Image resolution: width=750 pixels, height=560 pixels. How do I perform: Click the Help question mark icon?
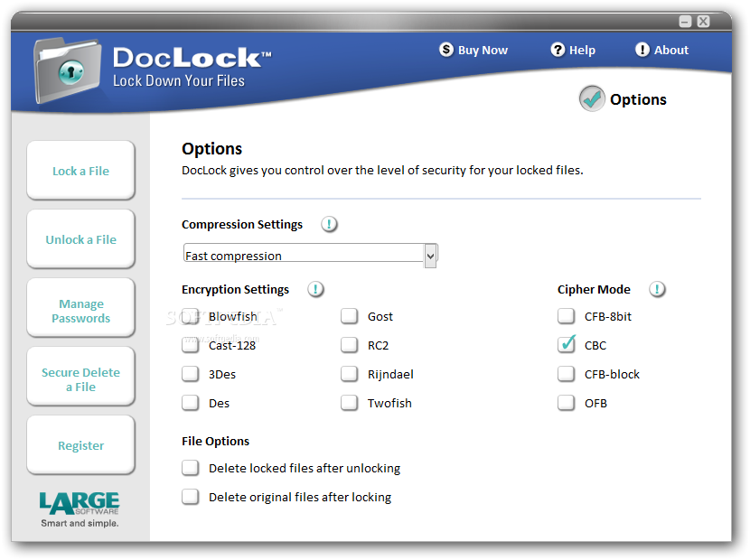pos(558,50)
